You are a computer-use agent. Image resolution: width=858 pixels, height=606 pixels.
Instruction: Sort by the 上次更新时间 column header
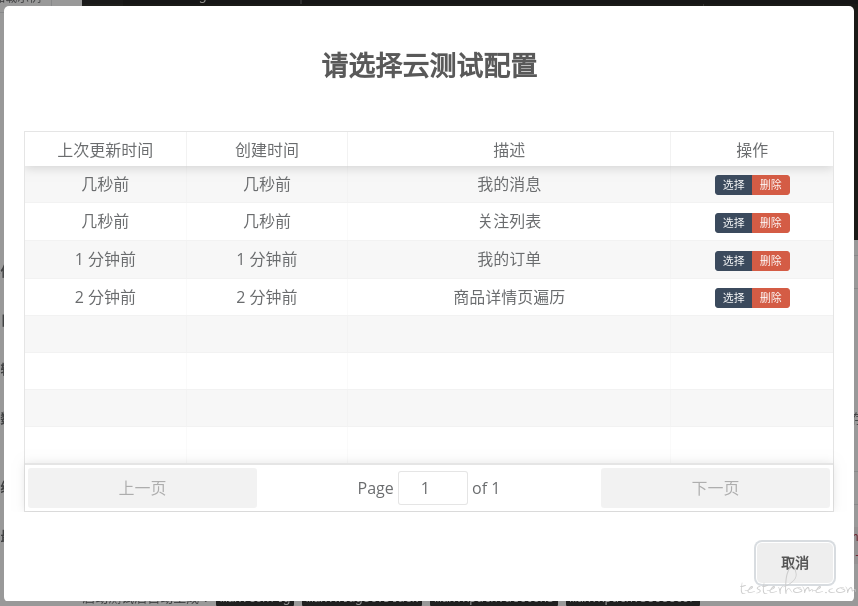105,150
